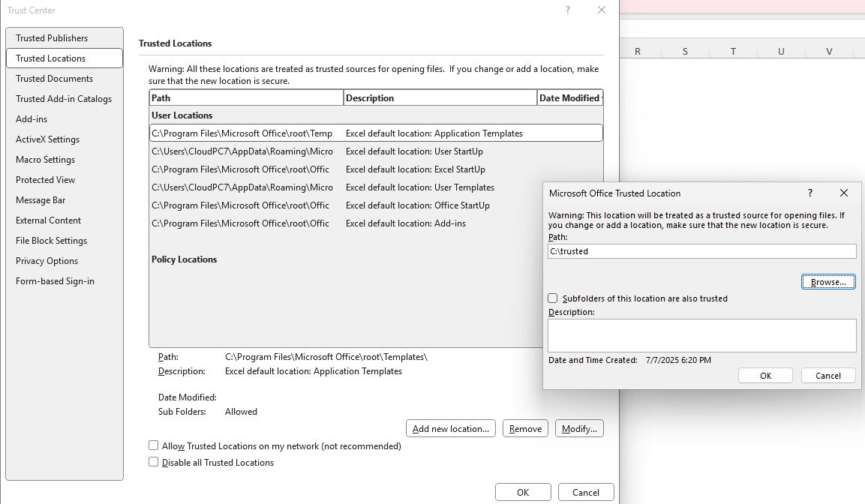Select column T header in Excel
The height and width of the screenshot is (504, 865).
pyautogui.click(x=733, y=51)
